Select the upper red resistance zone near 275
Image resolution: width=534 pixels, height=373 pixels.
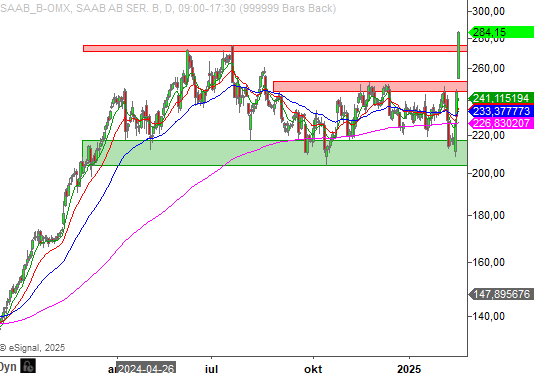coord(275,48)
